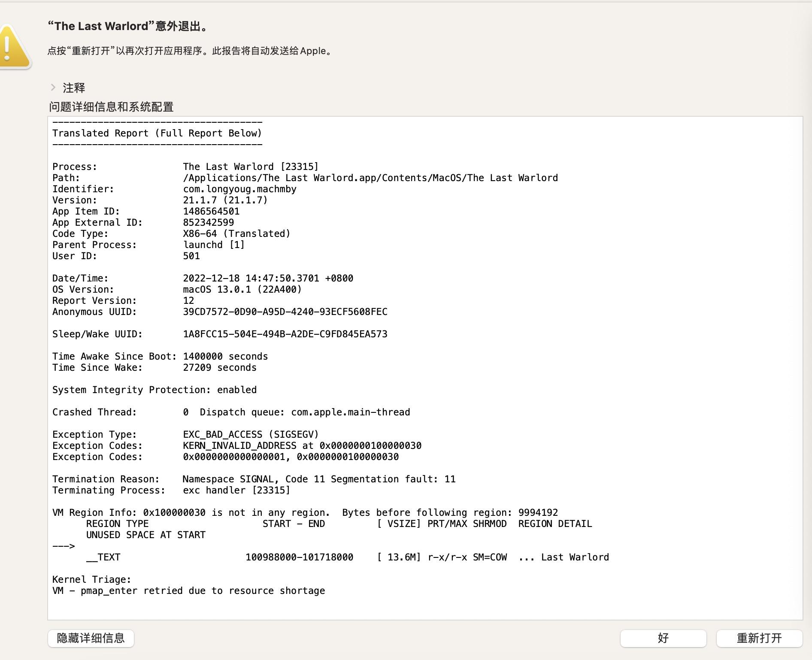Click the Translated Report header line
The width and height of the screenshot is (812, 660).
pos(157,133)
